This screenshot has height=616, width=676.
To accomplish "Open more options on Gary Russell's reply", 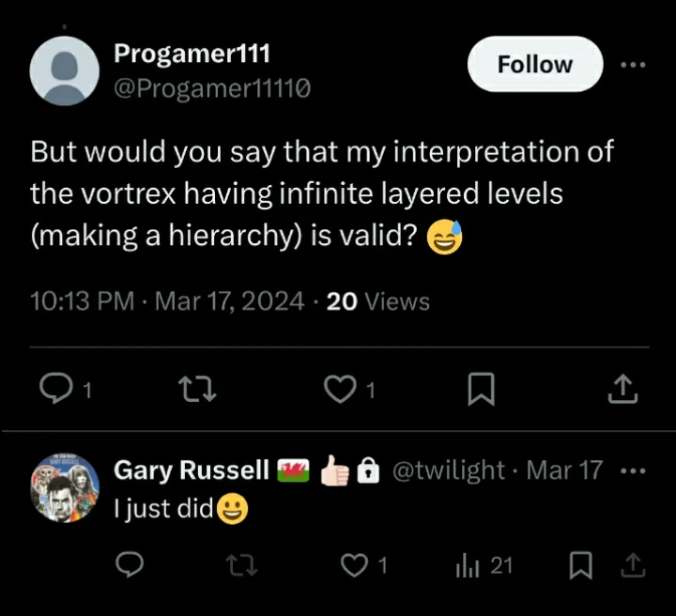I will coord(633,470).
